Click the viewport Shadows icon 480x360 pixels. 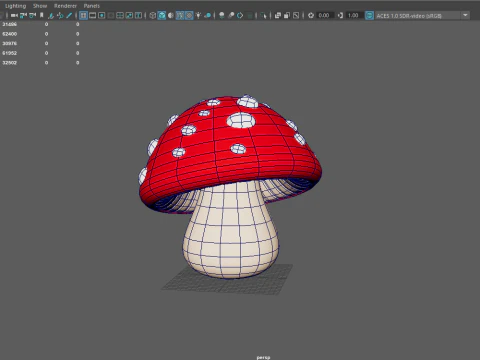(207, 15)
